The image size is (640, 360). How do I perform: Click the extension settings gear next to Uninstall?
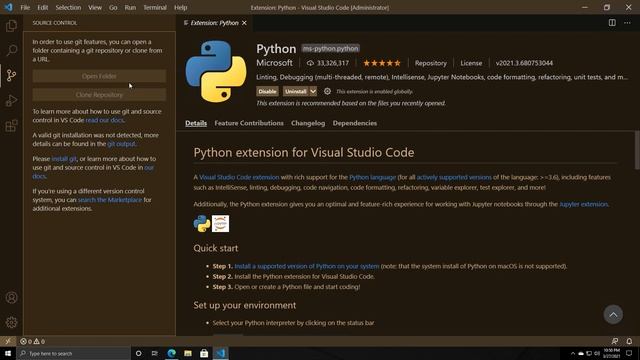327,91
